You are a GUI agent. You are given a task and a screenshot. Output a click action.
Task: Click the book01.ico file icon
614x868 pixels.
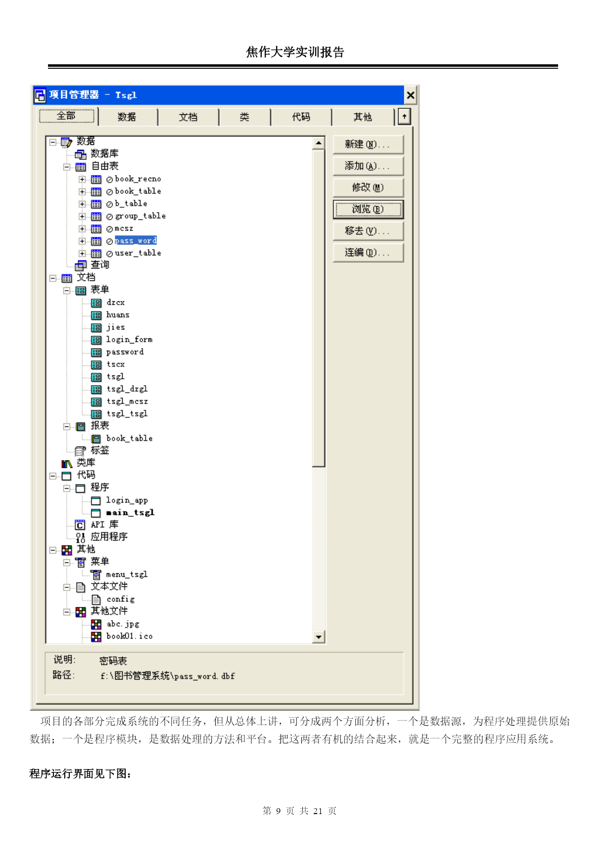[96, 637]
